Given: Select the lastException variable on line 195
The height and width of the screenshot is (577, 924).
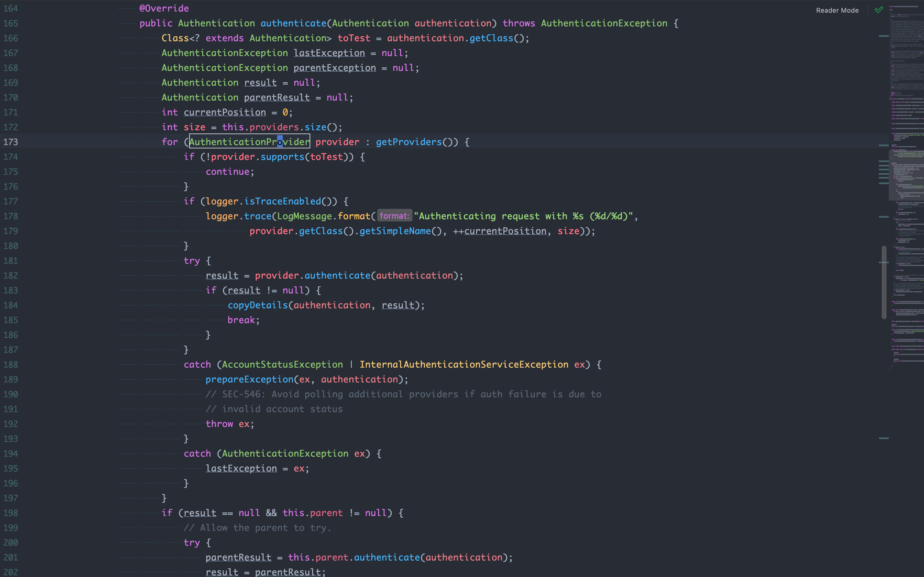Looking at the screenshot, I should point(241,468).
